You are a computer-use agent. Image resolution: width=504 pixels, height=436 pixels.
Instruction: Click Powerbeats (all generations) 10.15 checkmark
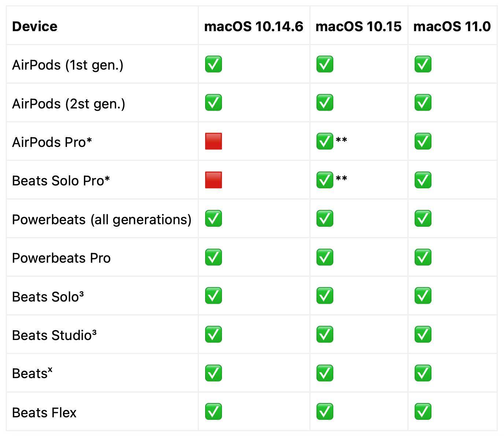[325, 219]
